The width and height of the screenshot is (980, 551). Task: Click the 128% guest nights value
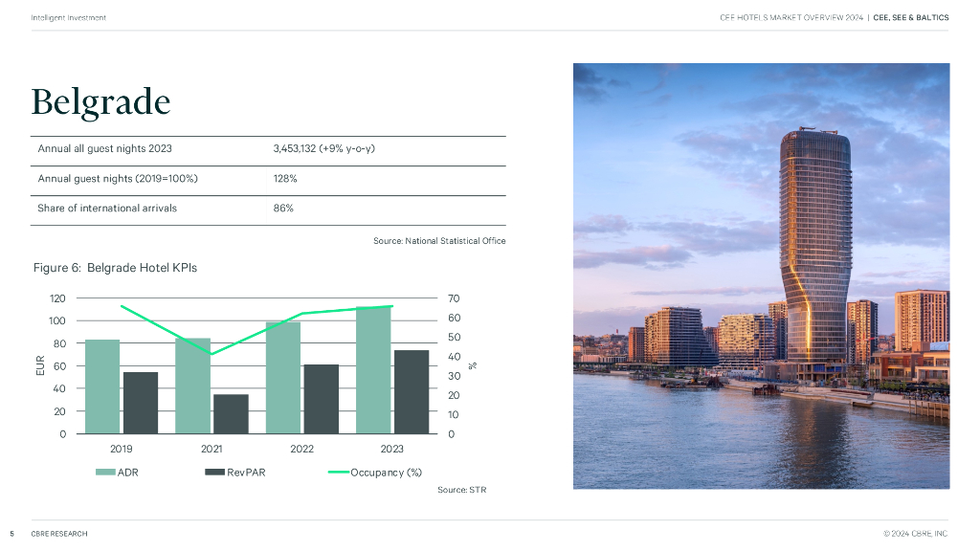[x=285, y=179]
